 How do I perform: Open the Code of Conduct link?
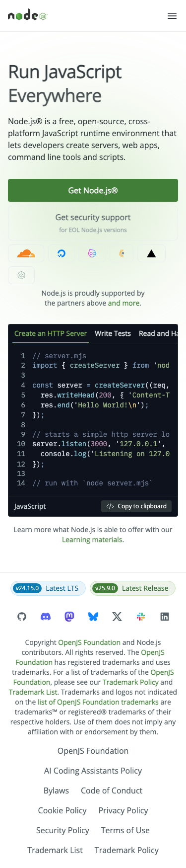(x=112, y=790)
